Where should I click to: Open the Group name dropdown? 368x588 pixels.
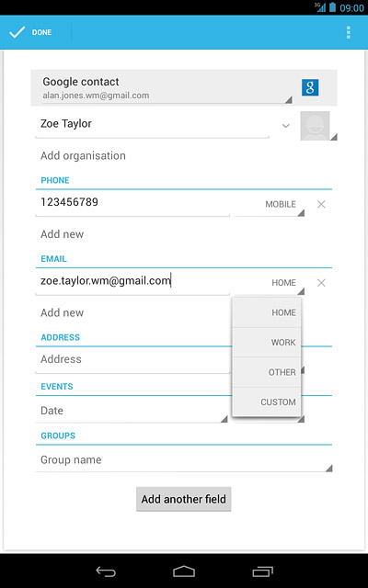pyautogui.click(x=184, y=460)
